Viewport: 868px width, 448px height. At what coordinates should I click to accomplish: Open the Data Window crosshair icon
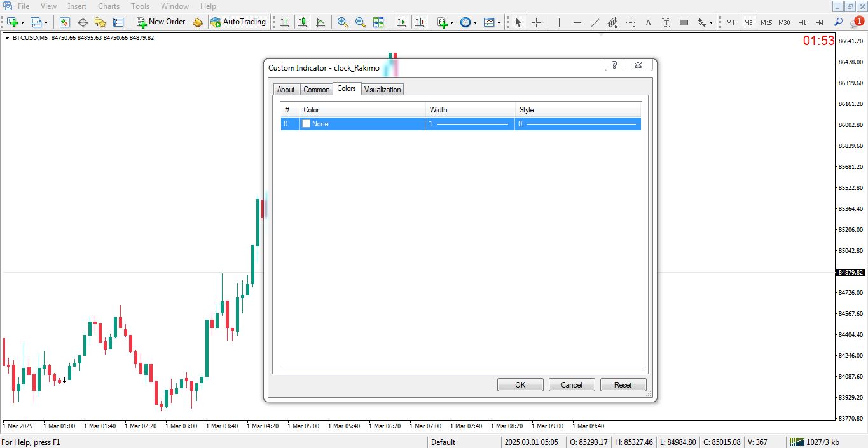tap(83, 22)
